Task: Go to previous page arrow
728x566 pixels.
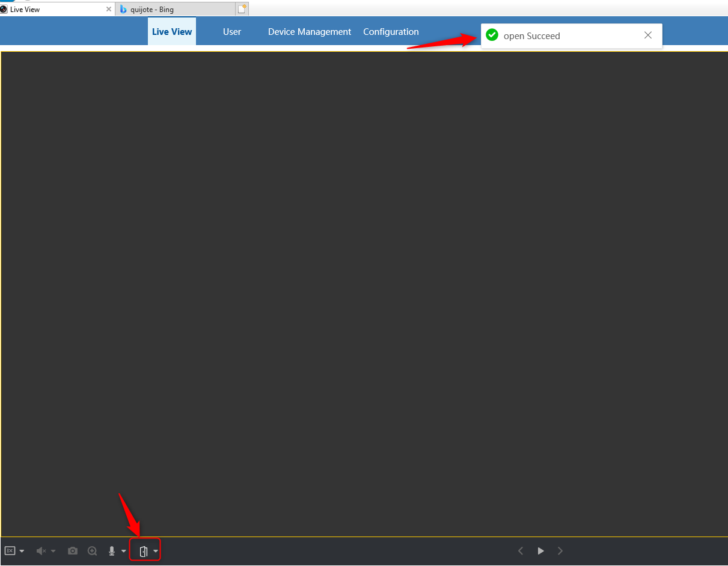Action: pyautogui.click(x=521, y=551)
